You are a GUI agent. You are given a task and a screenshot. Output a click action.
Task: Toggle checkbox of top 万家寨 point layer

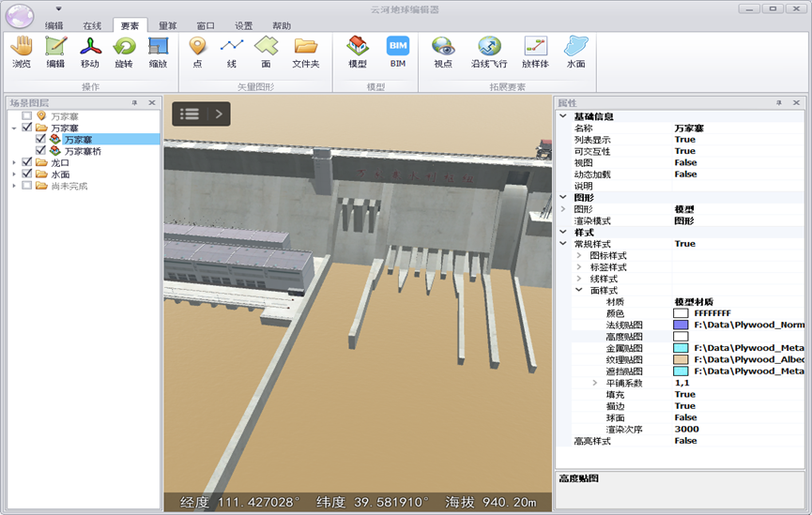point(27,116)
